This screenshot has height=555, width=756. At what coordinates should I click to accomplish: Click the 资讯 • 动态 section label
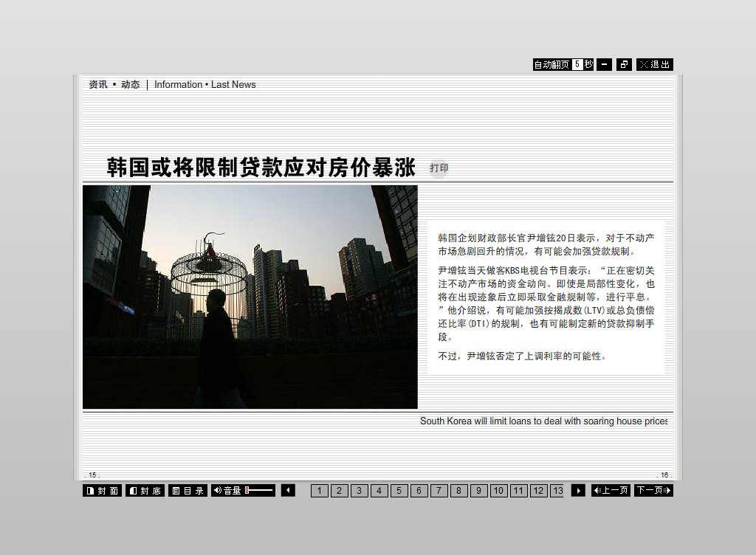tap(114, 85)
